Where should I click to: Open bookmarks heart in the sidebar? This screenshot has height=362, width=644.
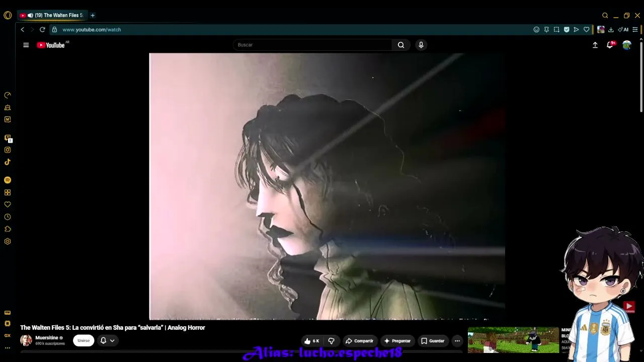[8, 205]
